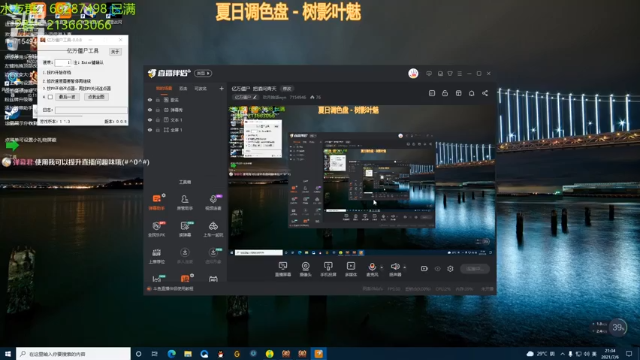This screenshot has height=360, width=640.
Task: Click the lock-shaped icon beside the room title
Action: 445,93
